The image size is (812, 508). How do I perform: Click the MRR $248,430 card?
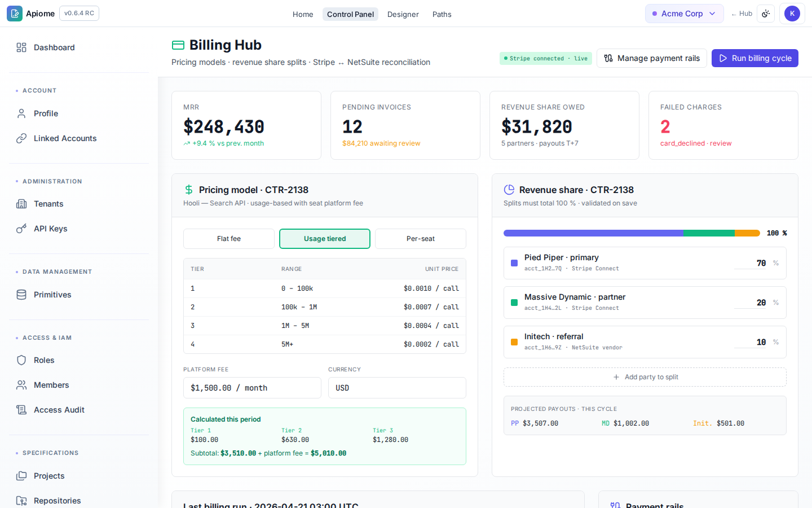pos(246,125)
